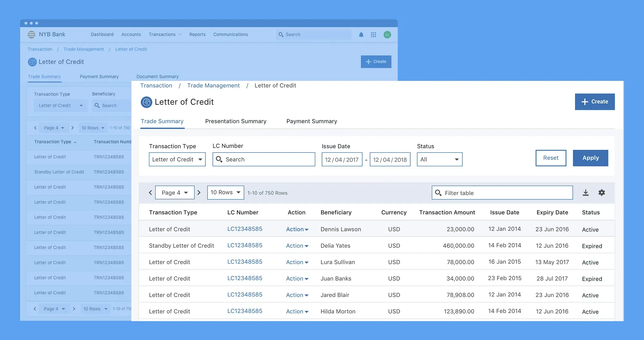This screenshot has width=644, height=340.
Task: Open table settings with the gear icon
Action: (x=602, y=192)
